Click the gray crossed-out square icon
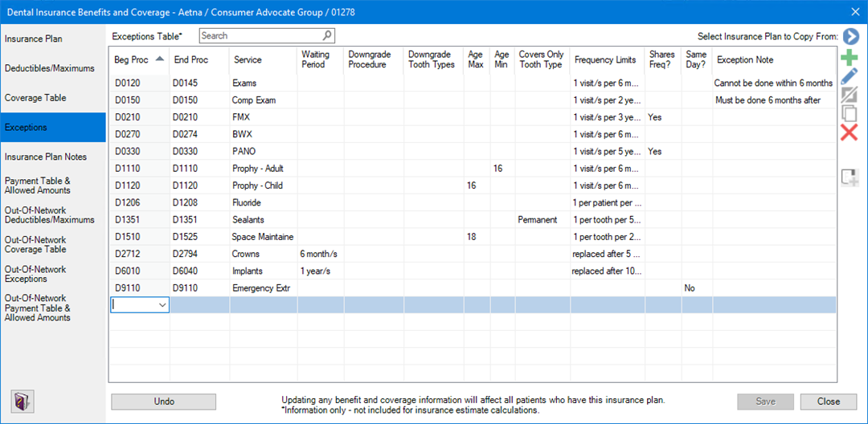868x424 pixels. point(849,96)
